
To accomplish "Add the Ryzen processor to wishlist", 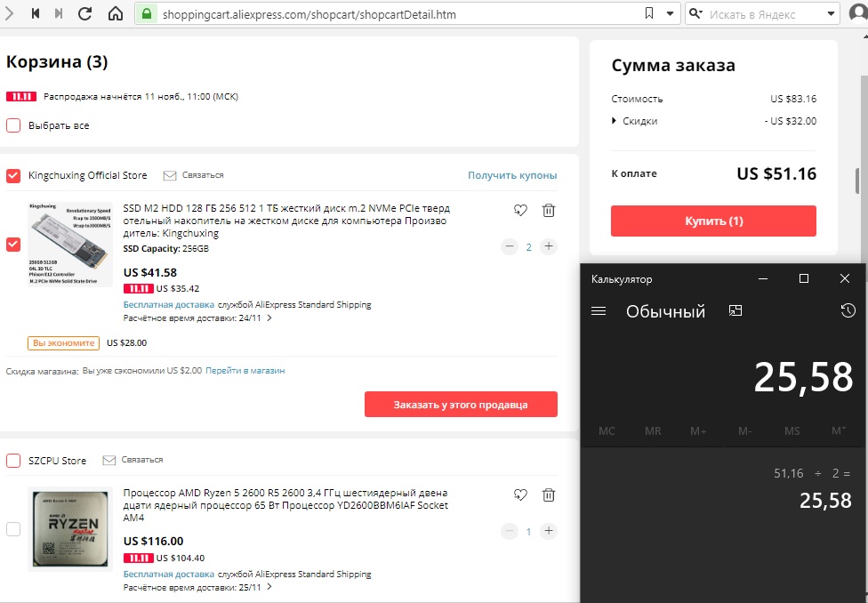I will click(x=521, y=495).
